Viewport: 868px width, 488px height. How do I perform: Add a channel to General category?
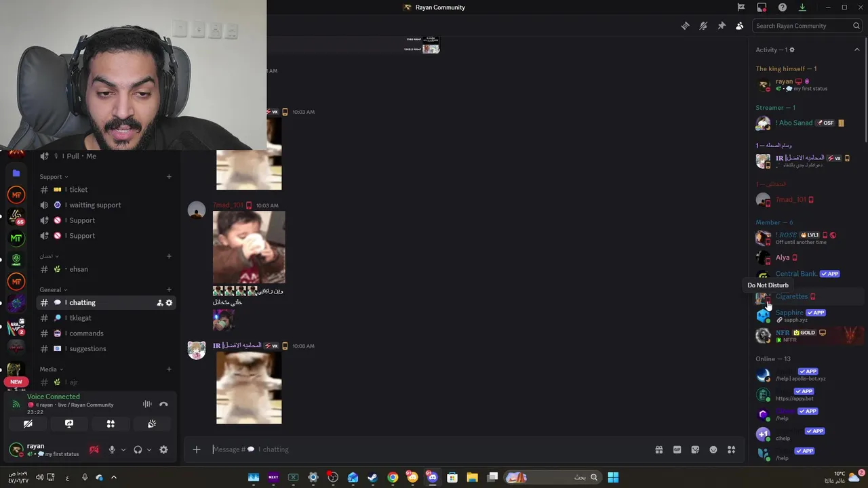[x=169, y=290]
